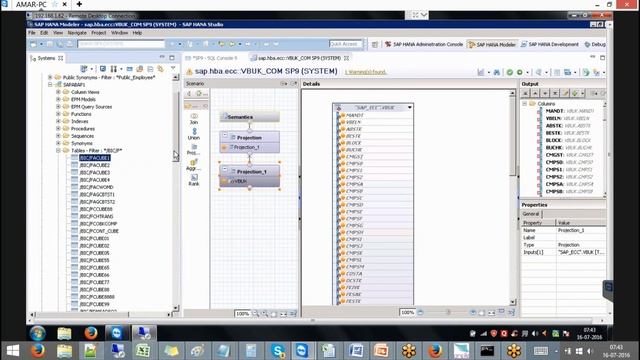Adjust the Details pane zoom slider

click(x=448, y=312)
